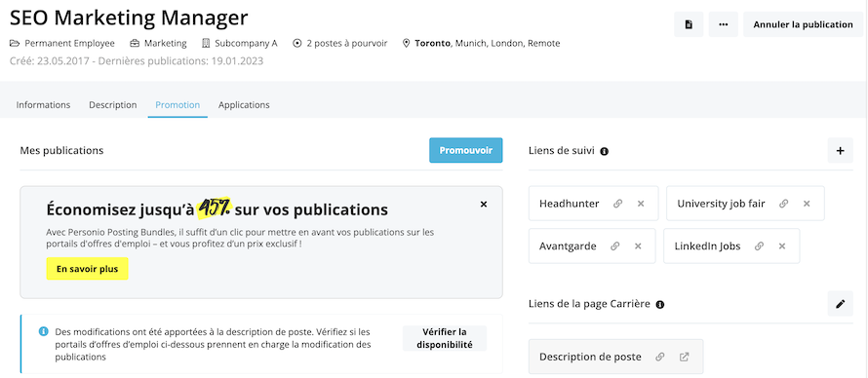Delete the LinkedIn Jobs tracking link
This screenshot has width=868, height=378.
782,246
